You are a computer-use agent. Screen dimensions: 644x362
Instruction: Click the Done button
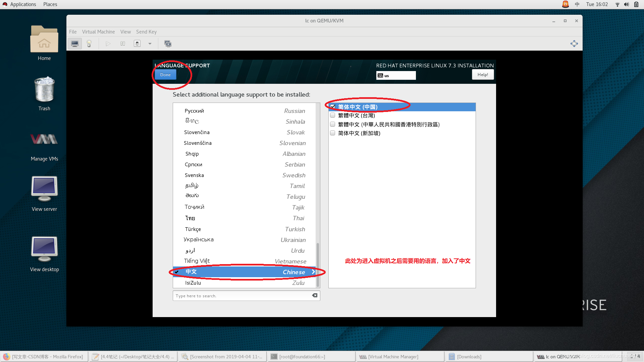coord(165,75)
